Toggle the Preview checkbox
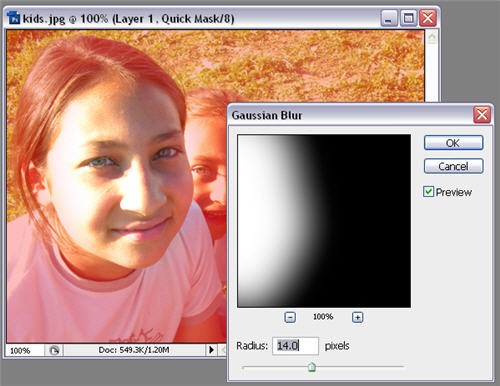Viewport: 500px width, 386px height. pyautogui.click(x=428, y=192)
